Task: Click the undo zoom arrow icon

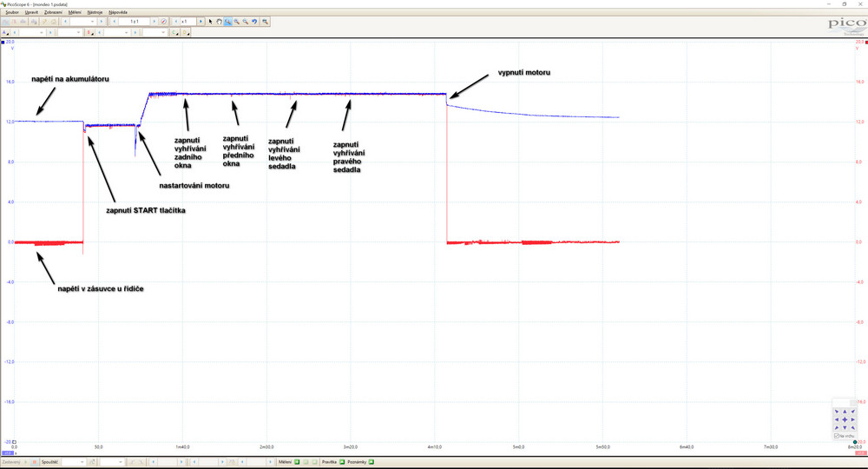Action: click(x=254, y=21)
